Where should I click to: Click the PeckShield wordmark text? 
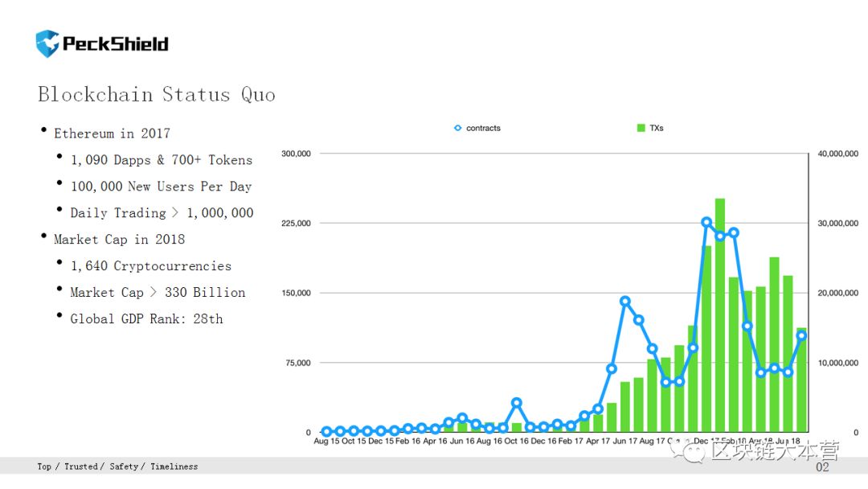(x=115, y=43)
